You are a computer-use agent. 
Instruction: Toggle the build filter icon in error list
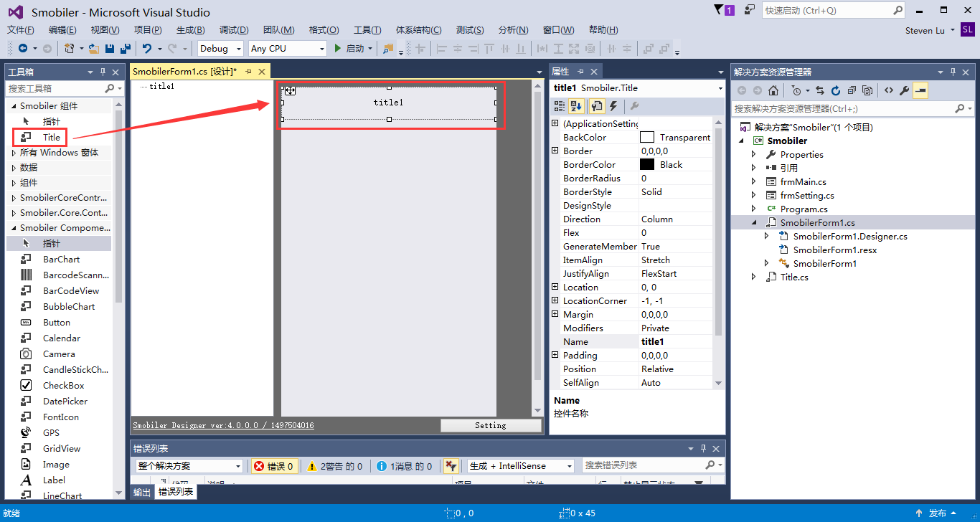click(x=451, y=466)
